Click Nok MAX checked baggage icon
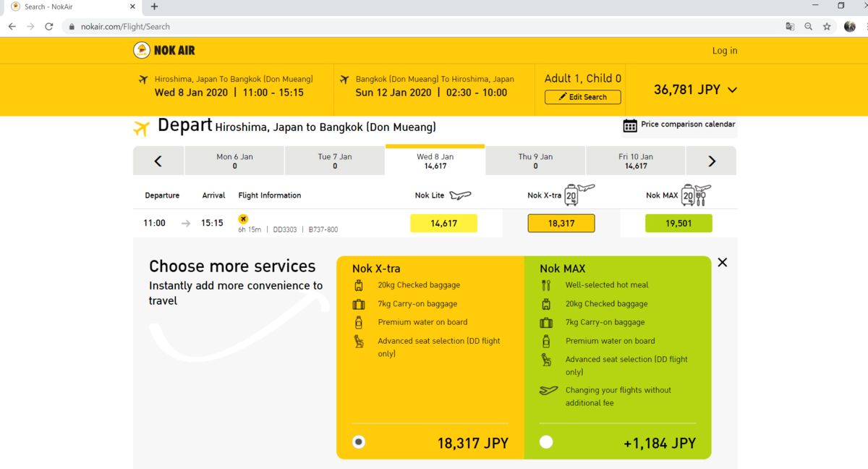Image resolution: width=868 pixels, height=469 pixels. (x=546, y=304)
